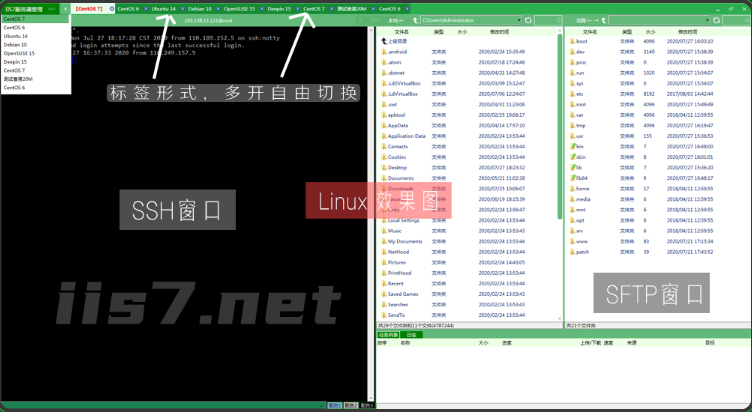
Task: Open the 日志 tab
Action: coord(411,335)
